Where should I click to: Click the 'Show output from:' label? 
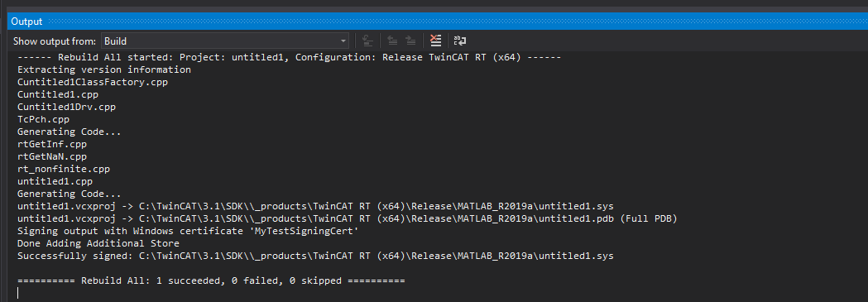(55, 41)
